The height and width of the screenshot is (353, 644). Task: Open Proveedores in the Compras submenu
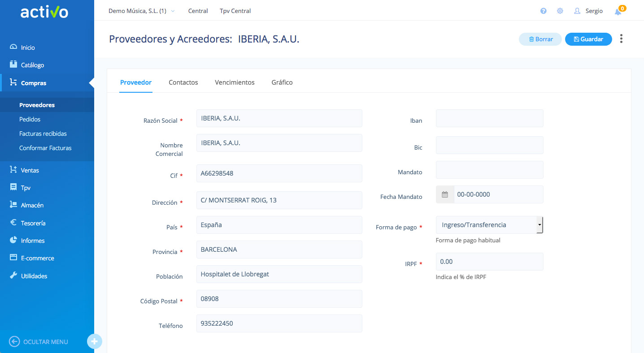pyautogui.click(x=37, y=105)
